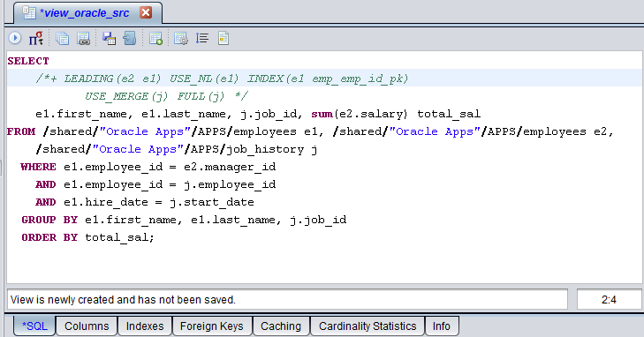
Task: Click the USE_MERGE(j) hint text
Action: (126, 96)
